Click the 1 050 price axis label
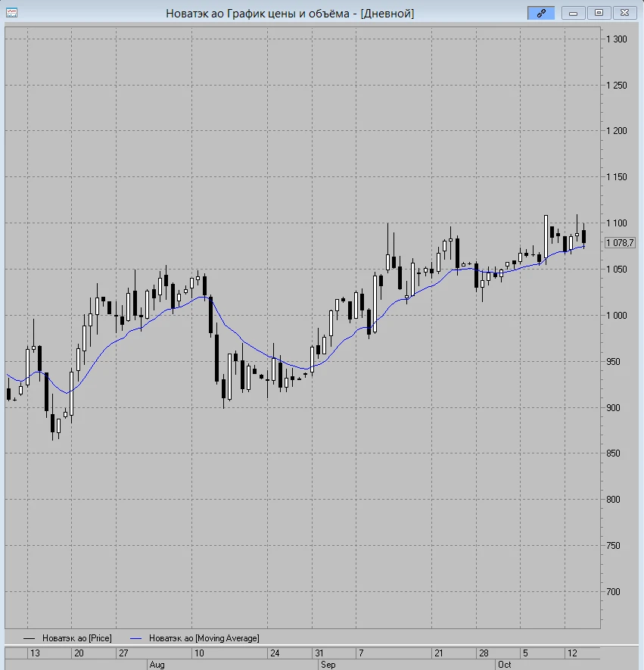644x670 pixels. point(617,270)
